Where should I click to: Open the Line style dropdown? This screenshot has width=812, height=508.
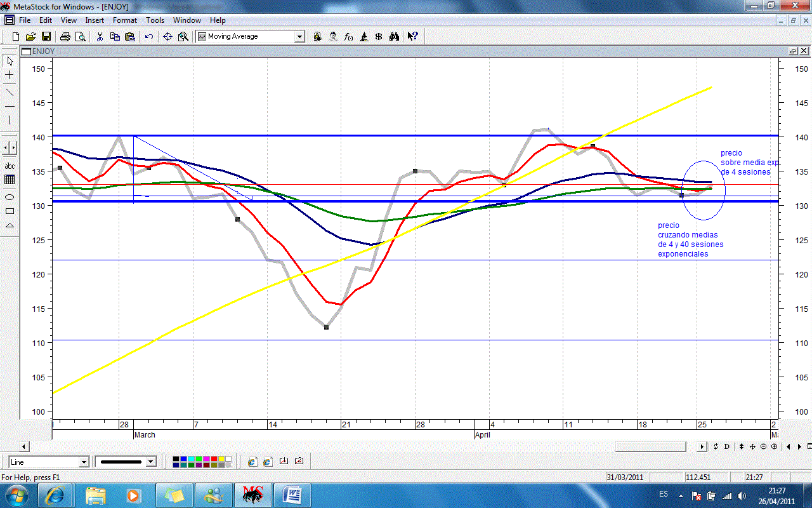84,462
